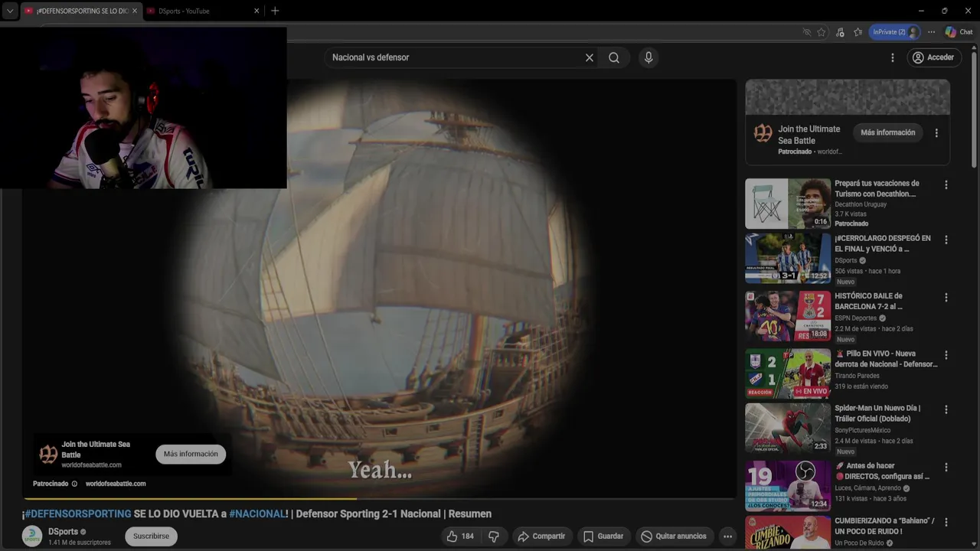Close the DSports - YouTube tab
The height and width of the screenshot is (551, 980).
pos(256,11)
